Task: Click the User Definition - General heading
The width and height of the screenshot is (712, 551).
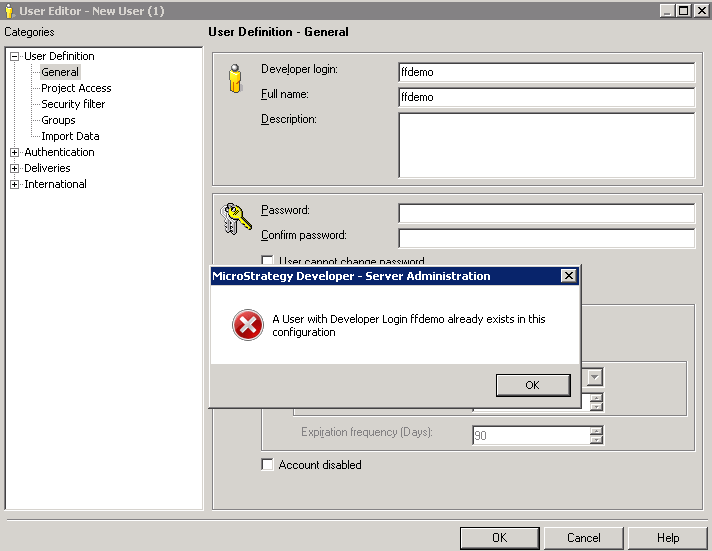Action: pos(278,32)
